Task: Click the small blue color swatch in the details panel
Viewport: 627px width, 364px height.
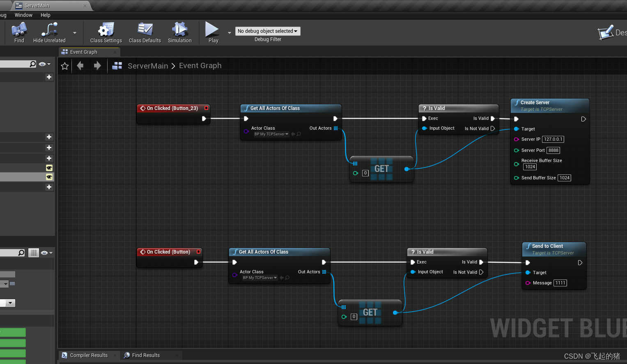Action: (13, 284)
